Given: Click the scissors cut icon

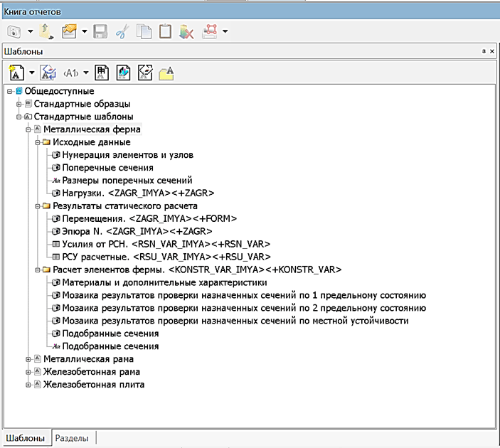Looking at the screenshot, I should tap(122, 32).
